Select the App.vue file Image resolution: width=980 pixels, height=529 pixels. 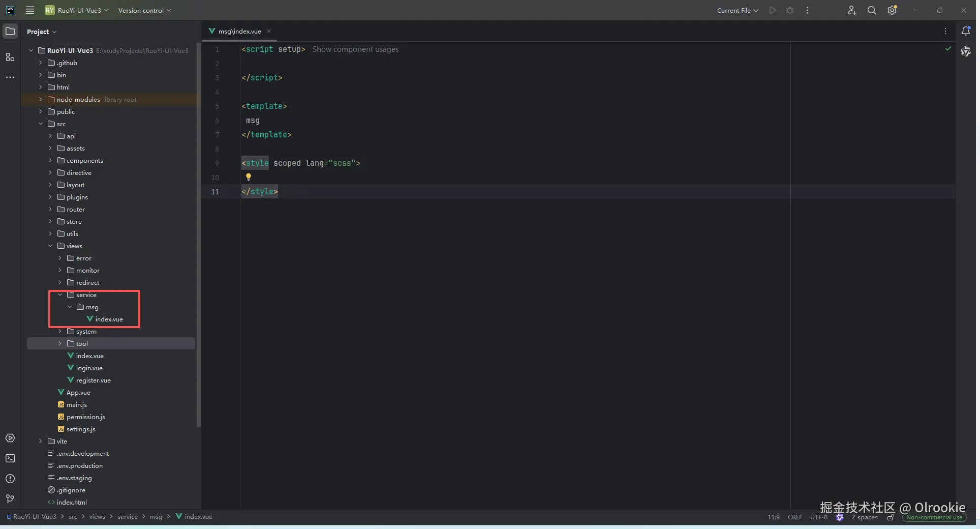point(78,392)
